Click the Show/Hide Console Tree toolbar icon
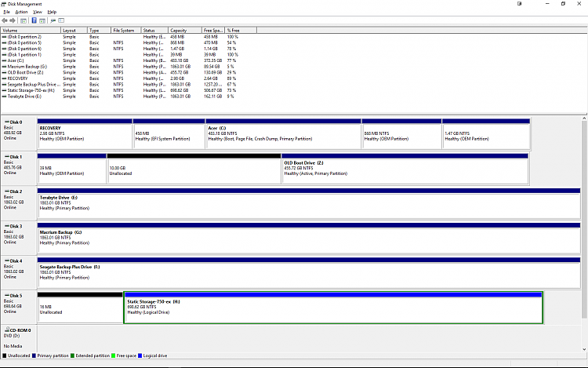This screenshot has width=588, height=368. (24, 20)
